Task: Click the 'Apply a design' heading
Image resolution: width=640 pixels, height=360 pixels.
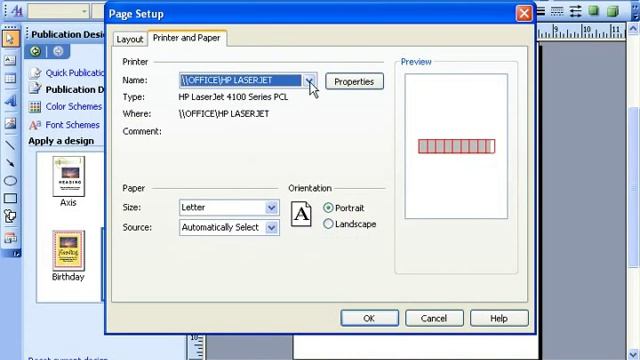Action: click(61, 141)
